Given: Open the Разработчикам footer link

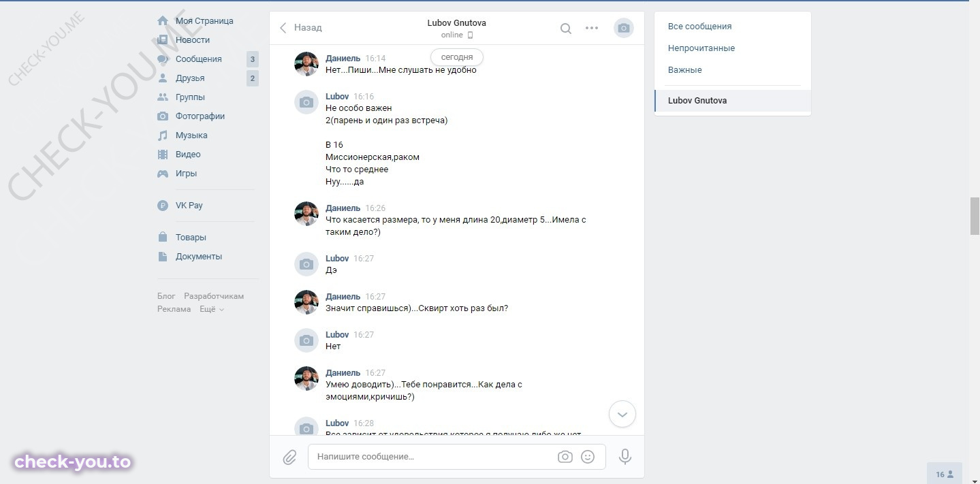Looking at the screenshot, I should [x=214, y=296].
